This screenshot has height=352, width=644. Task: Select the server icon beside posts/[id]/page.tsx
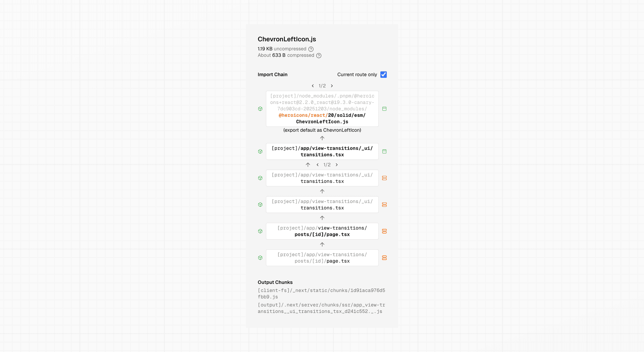point(384,231)
